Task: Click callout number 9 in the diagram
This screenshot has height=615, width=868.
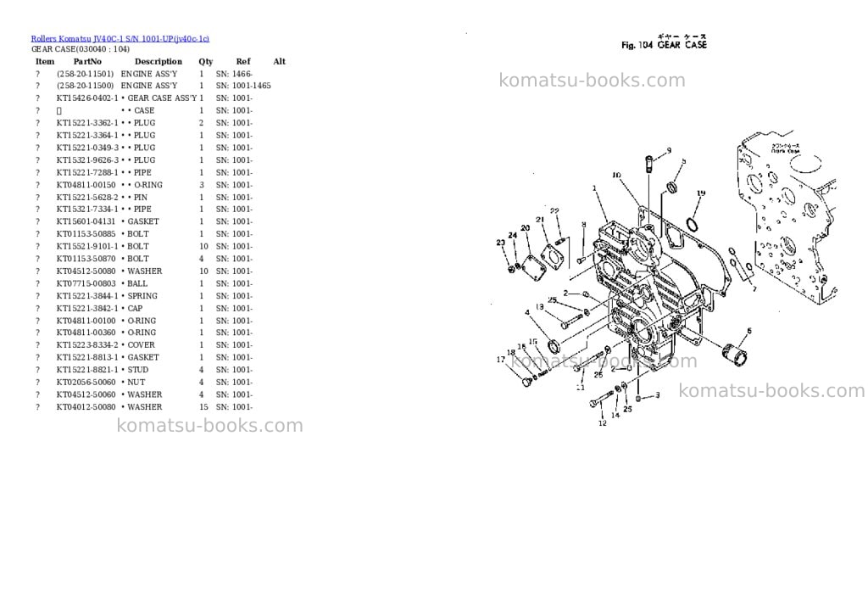Action: tap(669, 151)
